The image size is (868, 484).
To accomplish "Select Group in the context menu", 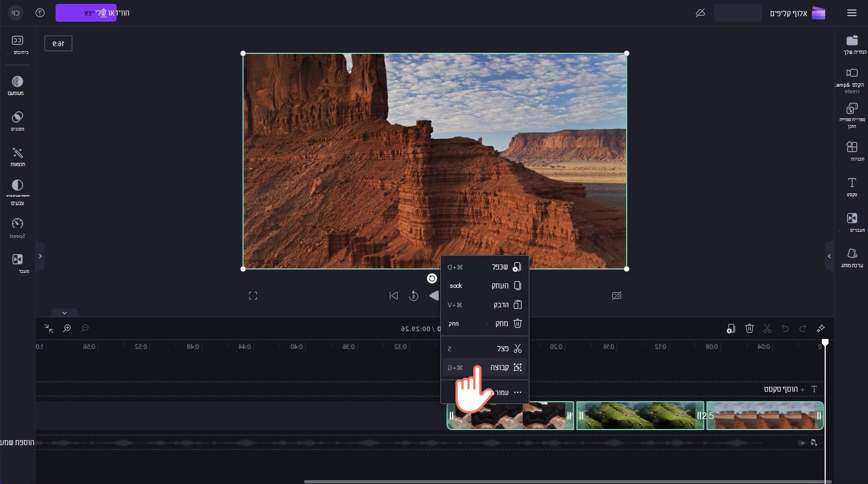I will click(485, 367).
